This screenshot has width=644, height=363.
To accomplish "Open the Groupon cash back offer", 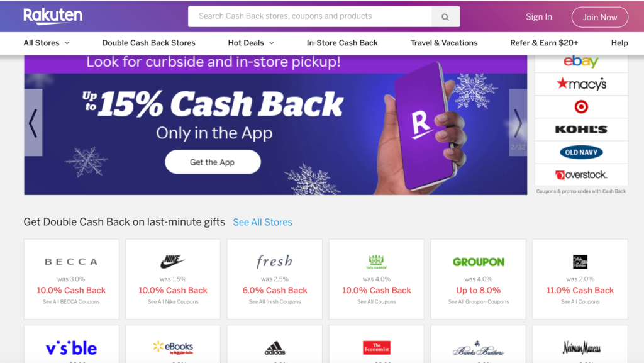I will click(x=478, y=279).
